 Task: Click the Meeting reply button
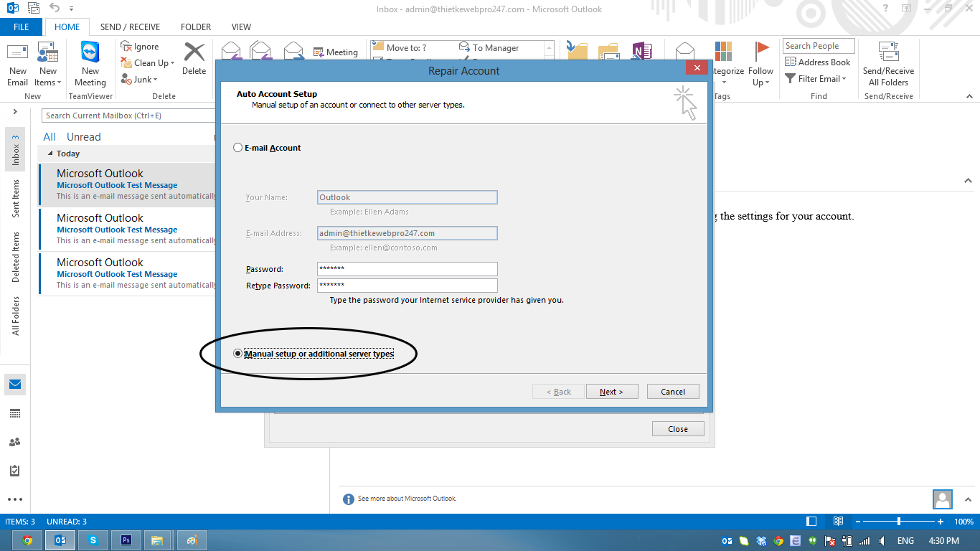pos(335,52)
